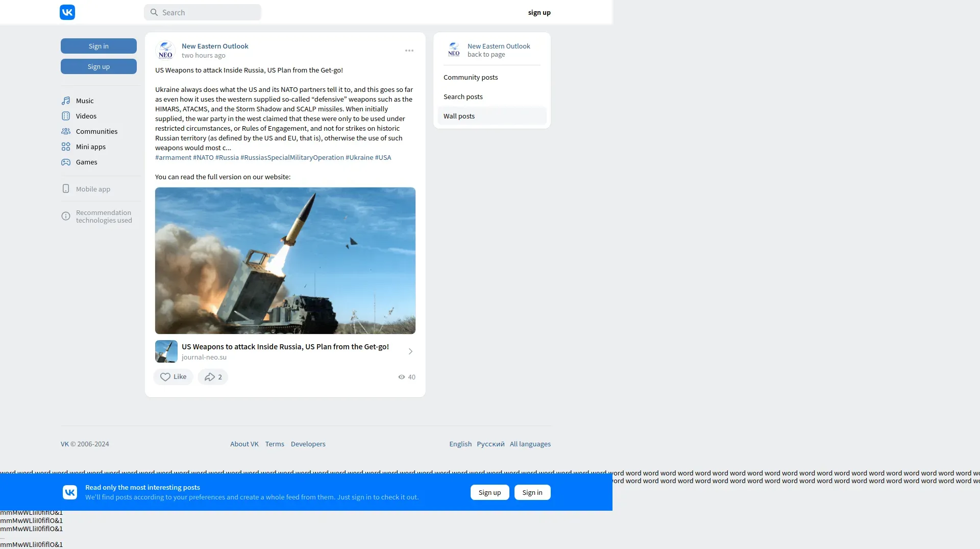Focus the Search input field
The image size is (980, 549).
click(x=203, y=12)
